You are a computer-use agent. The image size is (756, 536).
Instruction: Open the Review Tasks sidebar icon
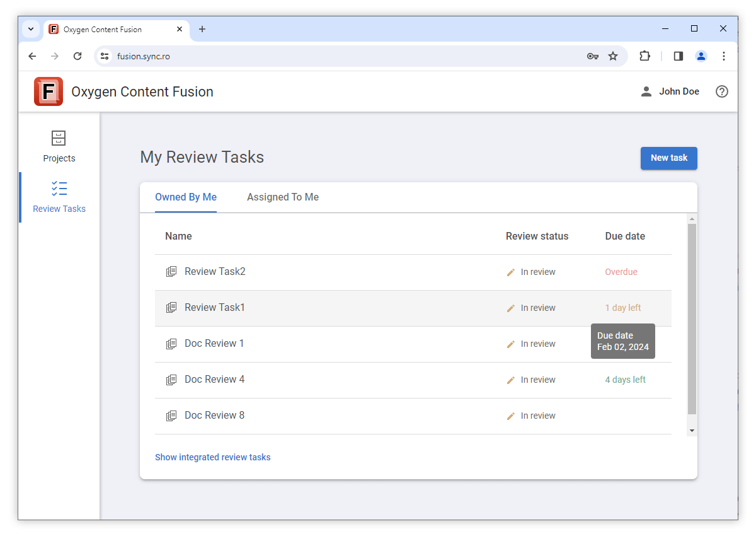[x=59, y=188]
